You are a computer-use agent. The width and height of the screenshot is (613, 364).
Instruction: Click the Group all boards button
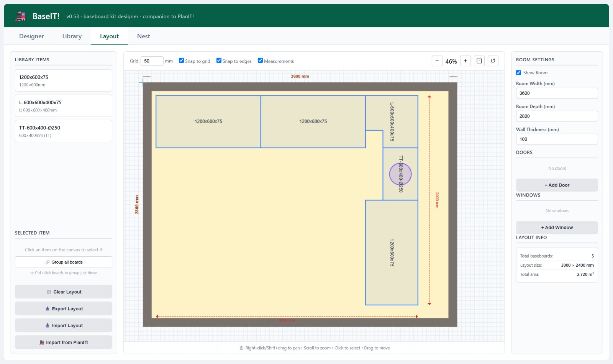64,262
